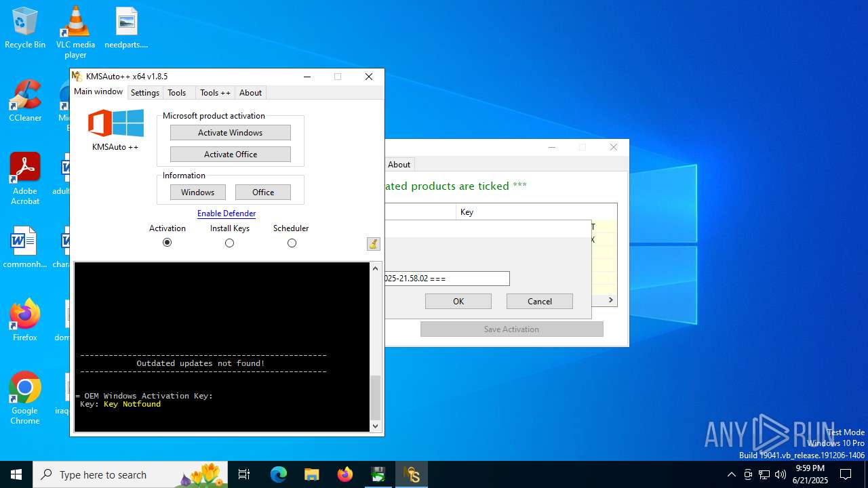The width and height of the screenshot is (868, 488).
Task: Click 'Outdated updates not found!' console text
Action: [201, 363]
